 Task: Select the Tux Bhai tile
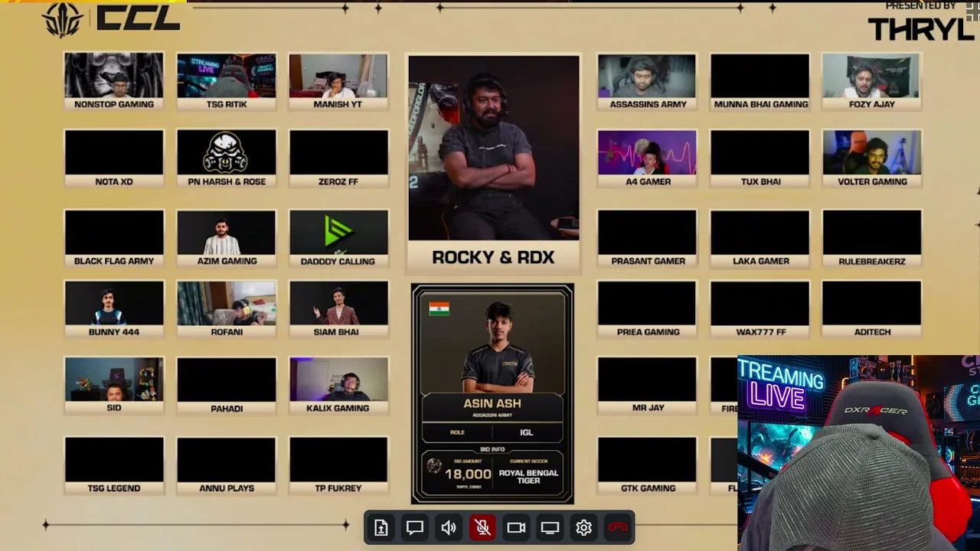tap(759, 158)
